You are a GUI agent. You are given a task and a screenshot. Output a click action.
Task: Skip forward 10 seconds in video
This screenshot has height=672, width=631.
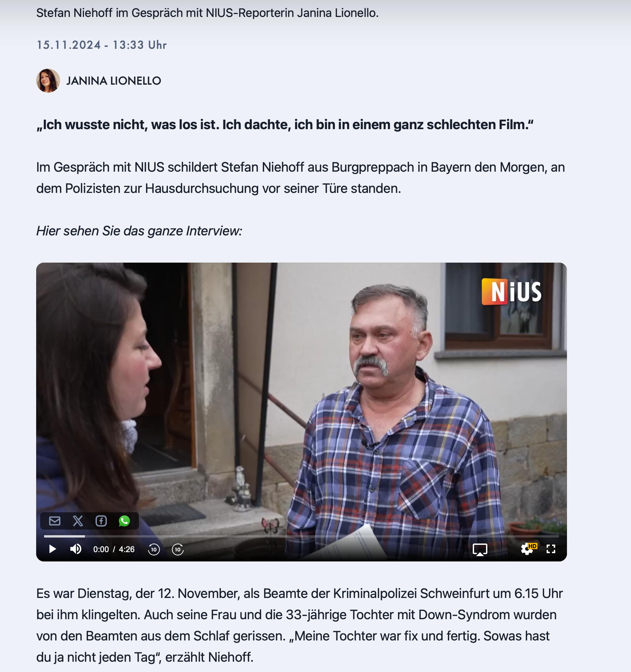point(178,549)
